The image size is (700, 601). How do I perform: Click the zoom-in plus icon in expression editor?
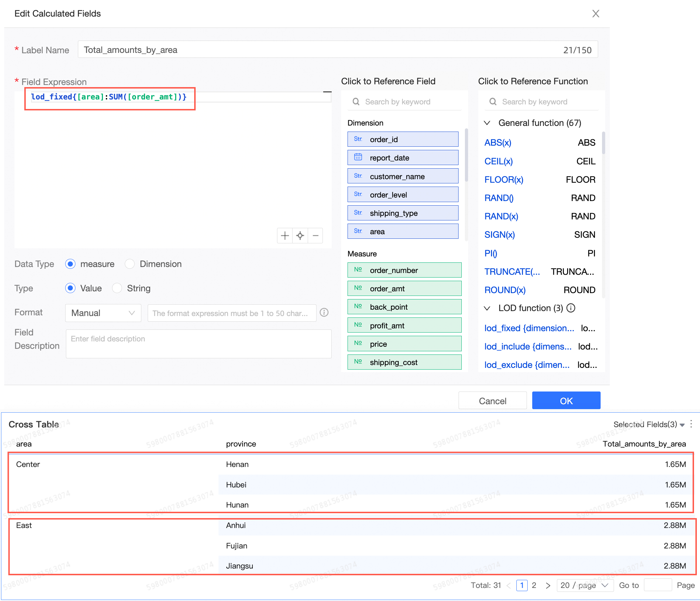click(285, 236)
